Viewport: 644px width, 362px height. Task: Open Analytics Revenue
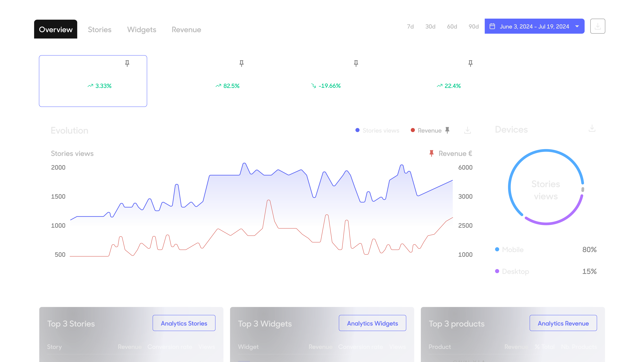563,323
